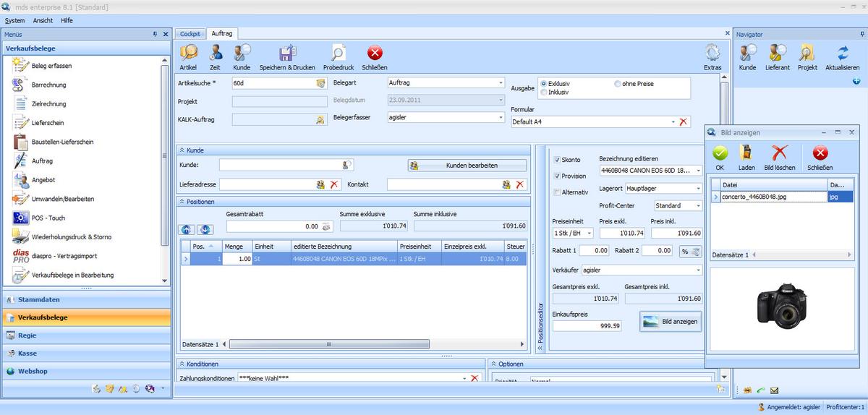Viewport: 868px width, 415px height.
Task: Open Webshop section in left menu
Action: pos(85,371)
